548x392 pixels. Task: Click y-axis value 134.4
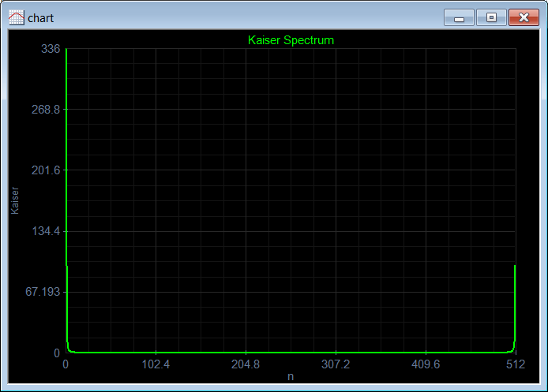pyautogui.click(x=46, y=231)
